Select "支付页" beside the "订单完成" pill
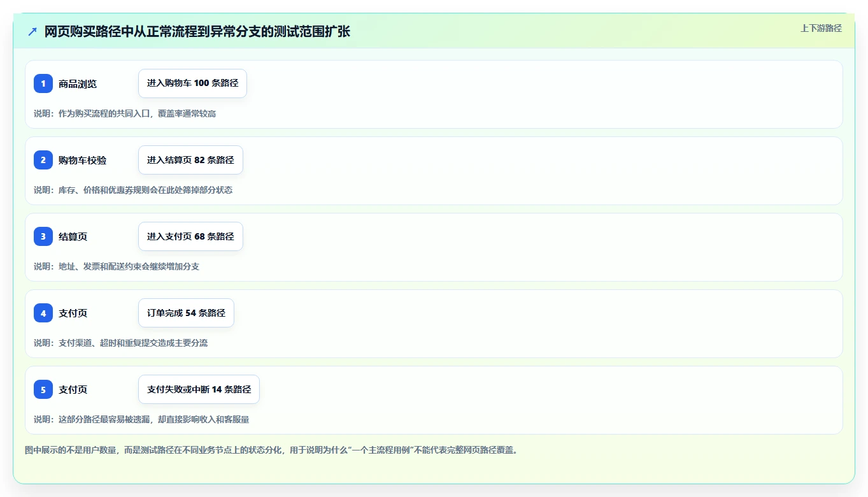Image resolution: width=868 pixels, height=497 pixels. click(x=73, y=313)
